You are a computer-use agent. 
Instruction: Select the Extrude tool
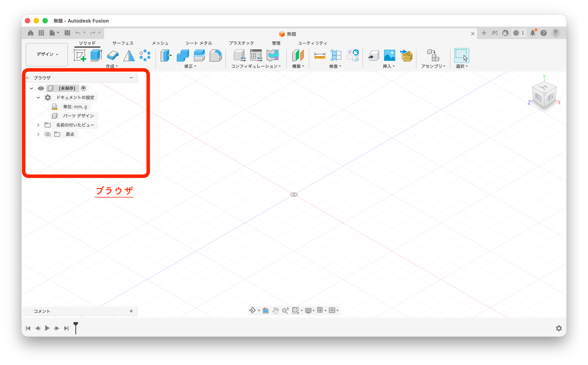pyautogui.click(x=96, y=55)
